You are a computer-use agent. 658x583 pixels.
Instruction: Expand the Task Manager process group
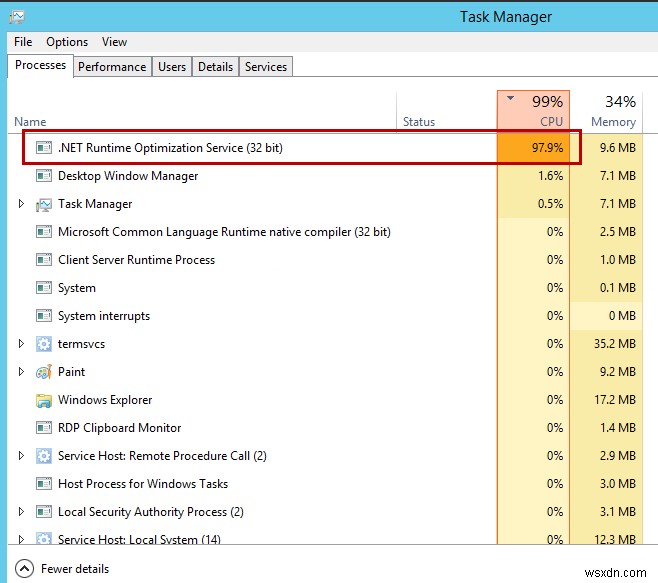[22, 204]
